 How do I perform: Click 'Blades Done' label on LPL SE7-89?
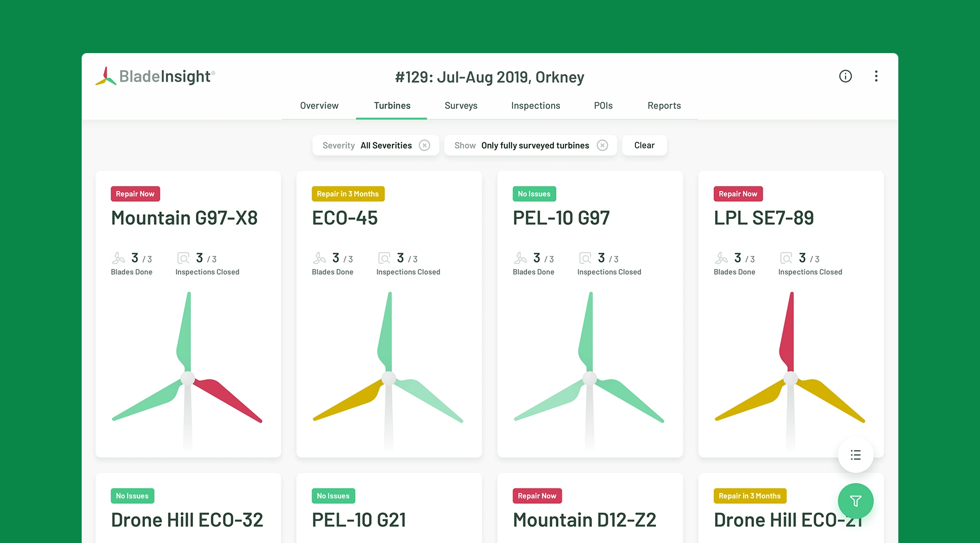tap(734, 272)
